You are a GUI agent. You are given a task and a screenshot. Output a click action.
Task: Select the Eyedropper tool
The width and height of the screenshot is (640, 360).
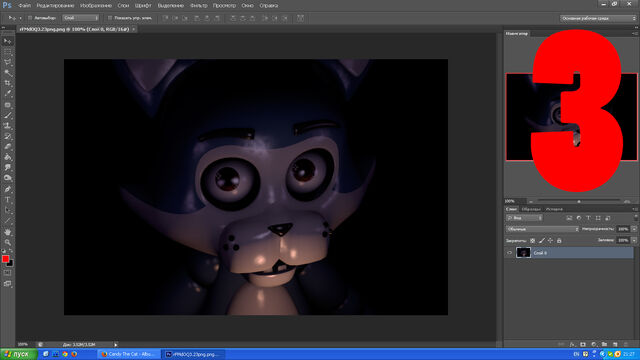point(8,94)
